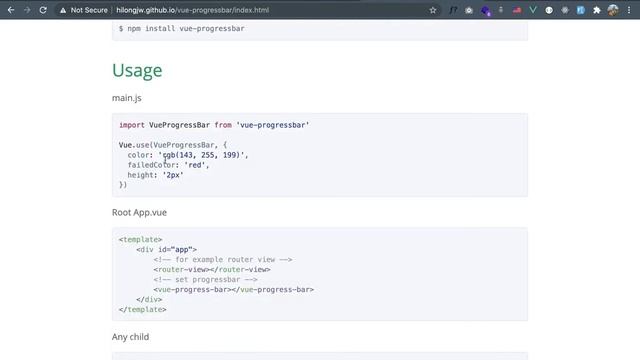640x360 pixels.
Task: Click the closing </template> tag
Action: (142, 309)
